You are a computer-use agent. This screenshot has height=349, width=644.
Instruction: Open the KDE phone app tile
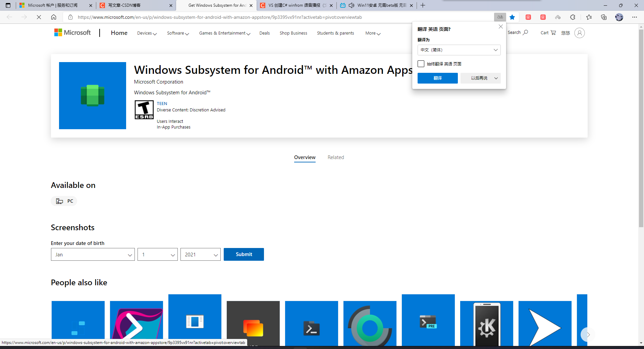point(487,323)
